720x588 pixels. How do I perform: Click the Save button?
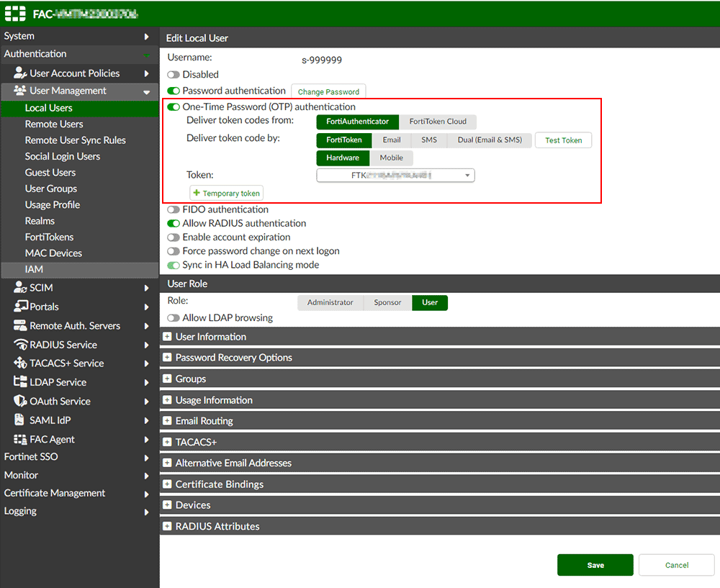coord(595,565)
